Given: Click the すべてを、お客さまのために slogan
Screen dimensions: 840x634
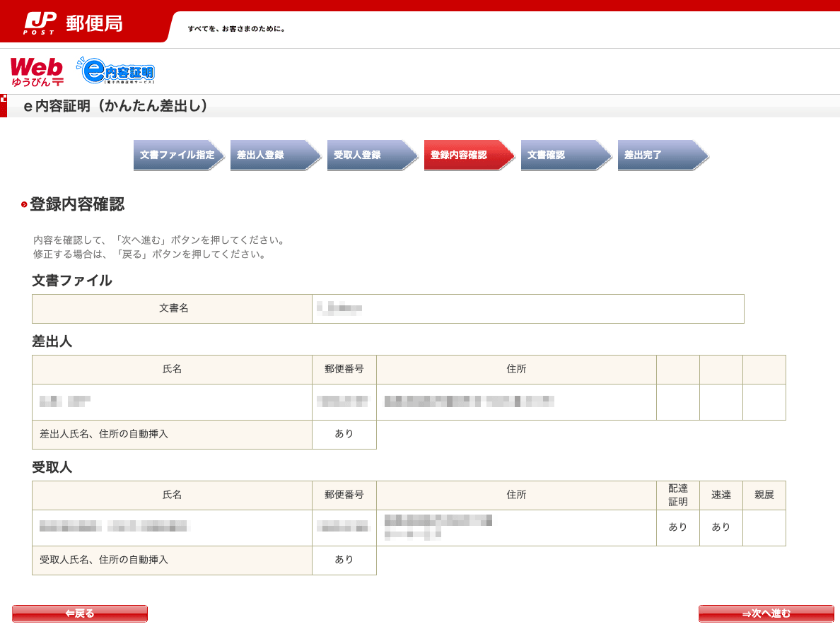Looking at the screenshot, I should tap(236, 29).
